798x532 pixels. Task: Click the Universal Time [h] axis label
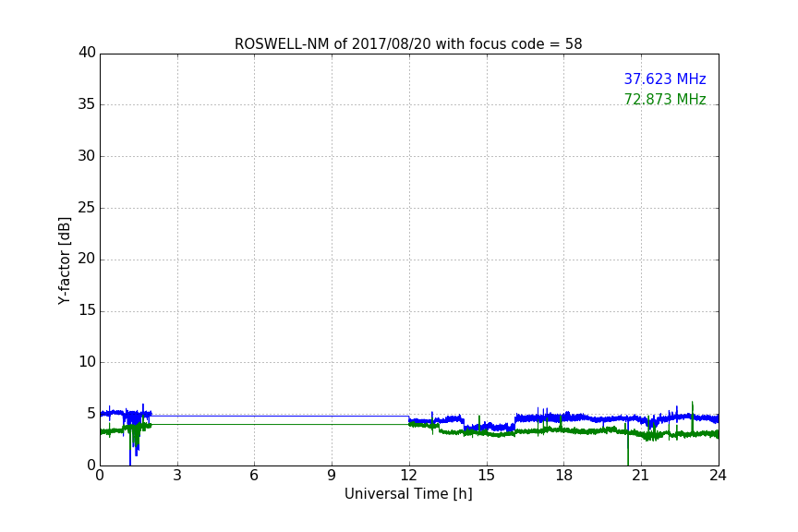(408, 494)
